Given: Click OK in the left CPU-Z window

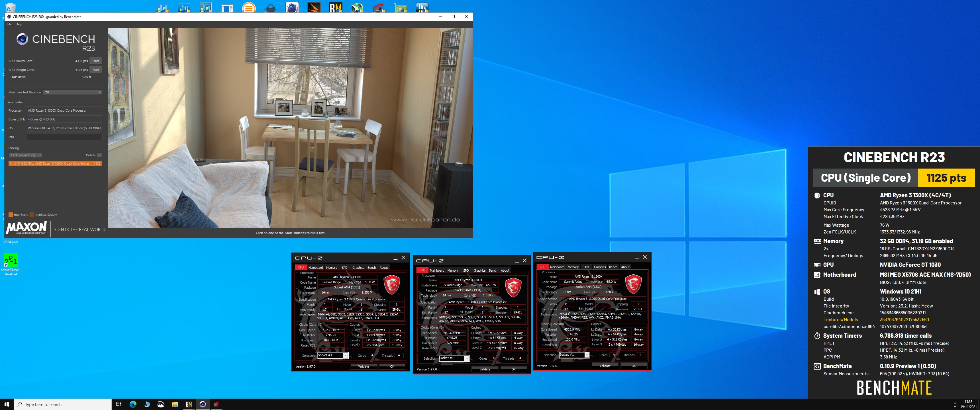Looking at the screenshot, I should (392, 366).
